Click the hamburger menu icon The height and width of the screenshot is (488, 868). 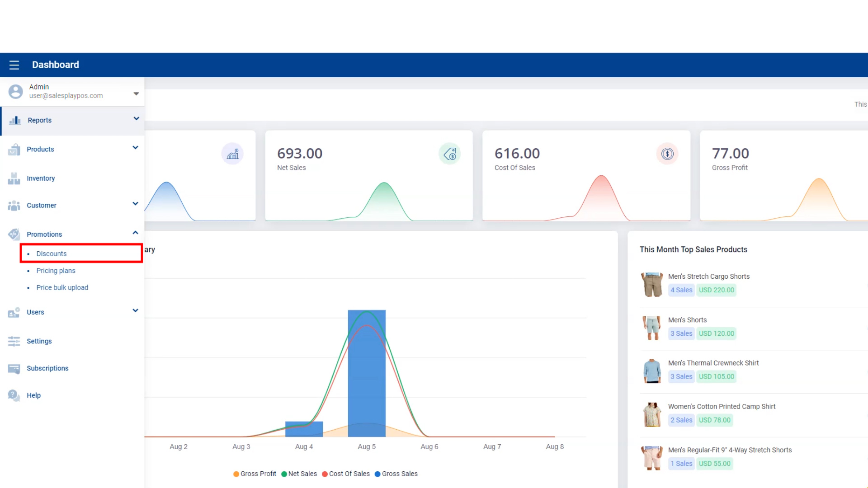tap(14, 65)
